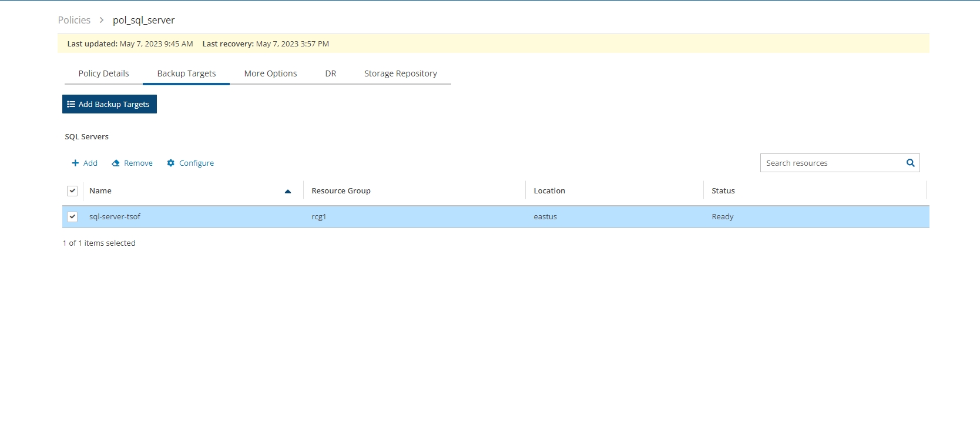980x425 pixels.
Task: Open the Storage Repository tab
Action: (400, 73)
